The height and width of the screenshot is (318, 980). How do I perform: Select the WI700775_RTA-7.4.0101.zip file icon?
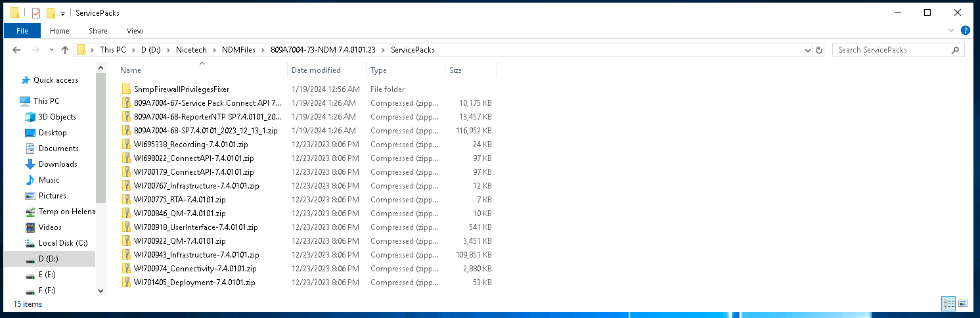[x=127, y=200]
